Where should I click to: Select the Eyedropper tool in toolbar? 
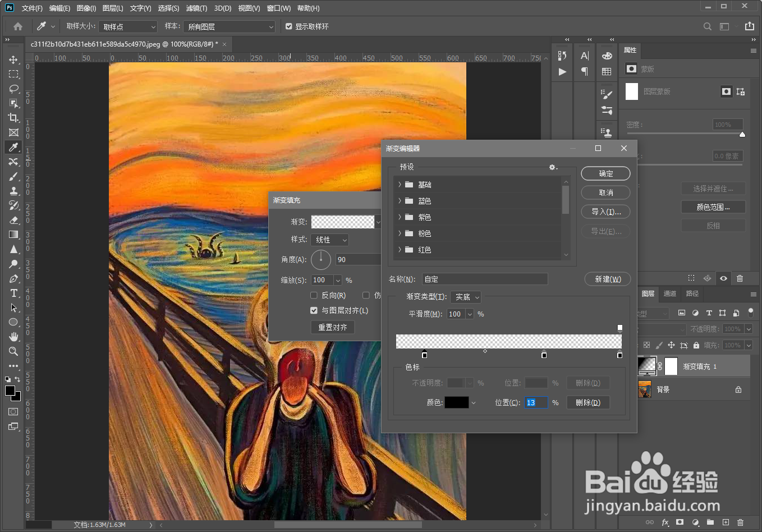pyautogui.click(x=13, y=147)
